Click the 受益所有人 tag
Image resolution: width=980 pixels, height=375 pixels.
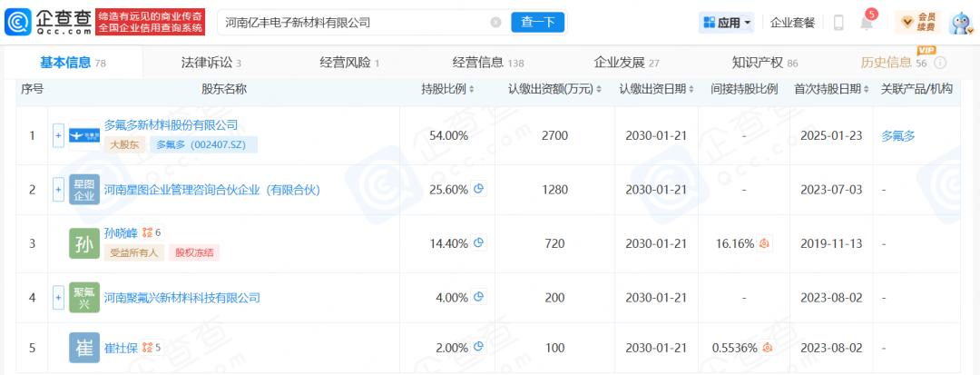click(133, 252)
